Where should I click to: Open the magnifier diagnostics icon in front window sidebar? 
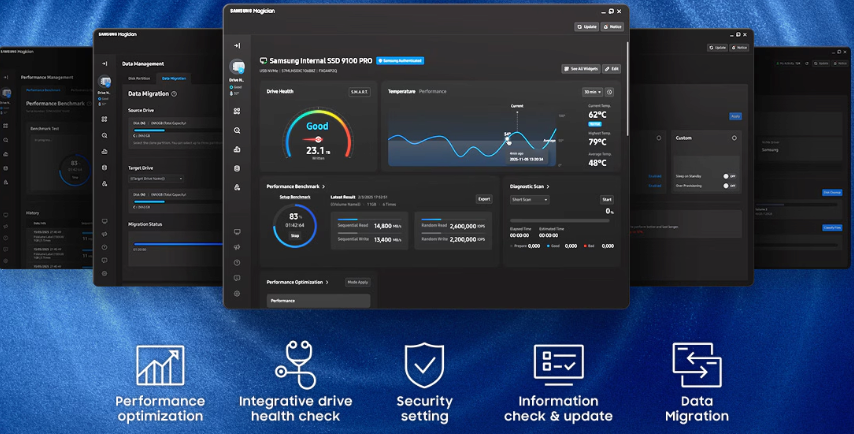point(237,131)
